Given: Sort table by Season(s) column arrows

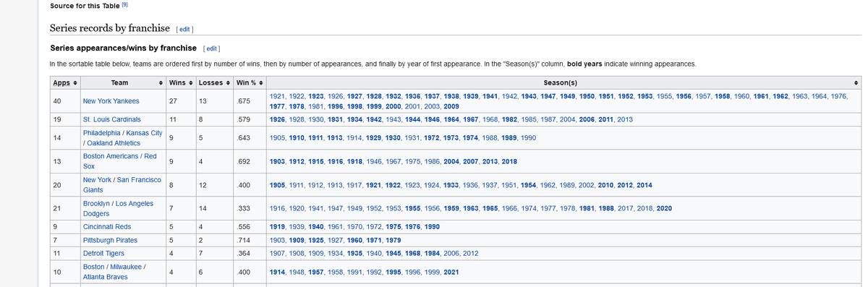Looking at the screenshot, I should tap(856, 82).
